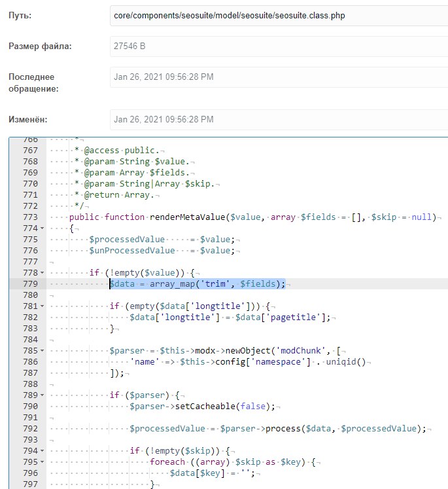Screen dimensions: 448x489
Task: Click the 'Размер файла:' label
Action: pos(40,46)
